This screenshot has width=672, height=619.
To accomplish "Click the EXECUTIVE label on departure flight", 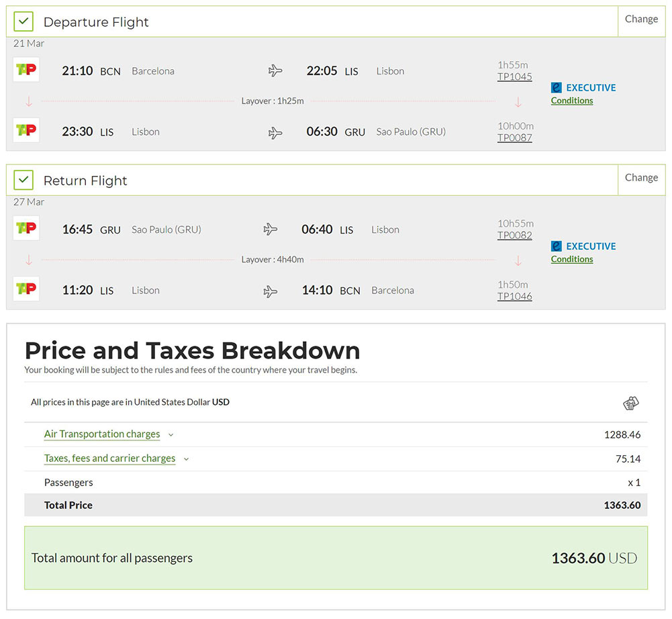I will tap(591, 88).
